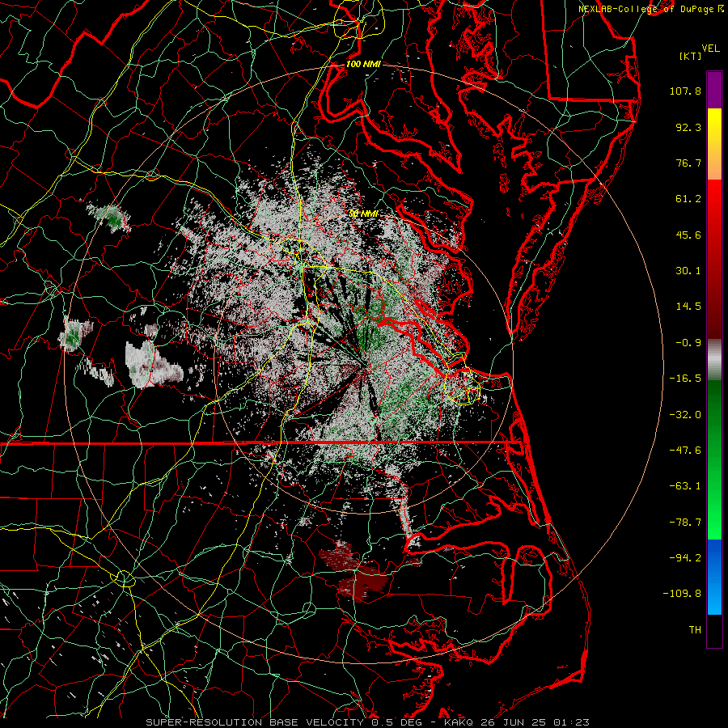Click the -47.6 velocity scale value
This screenshot has width=728, height=728.
tap(685, 451)
